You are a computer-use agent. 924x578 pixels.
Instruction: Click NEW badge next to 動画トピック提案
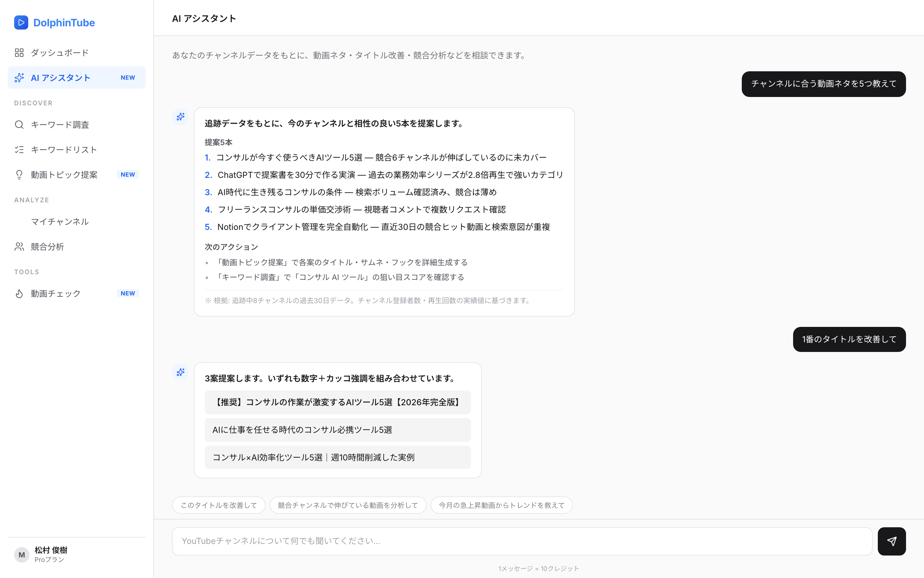coord(128,175)
